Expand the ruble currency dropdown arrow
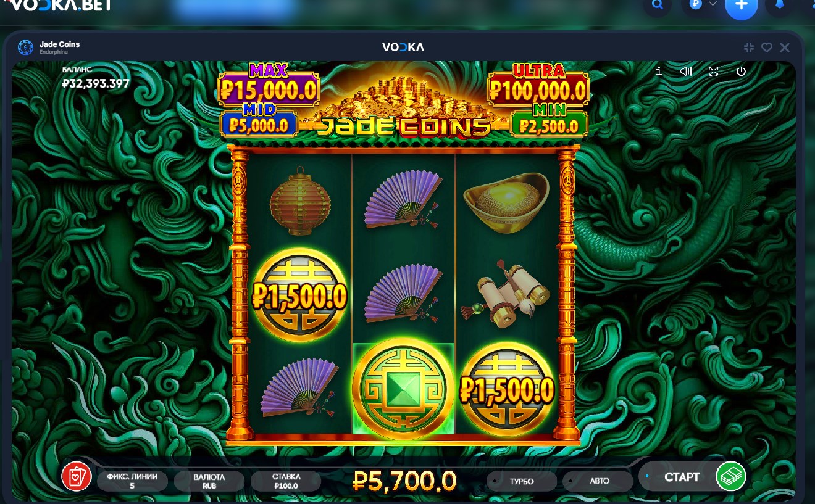 click(x=713, y=4)
